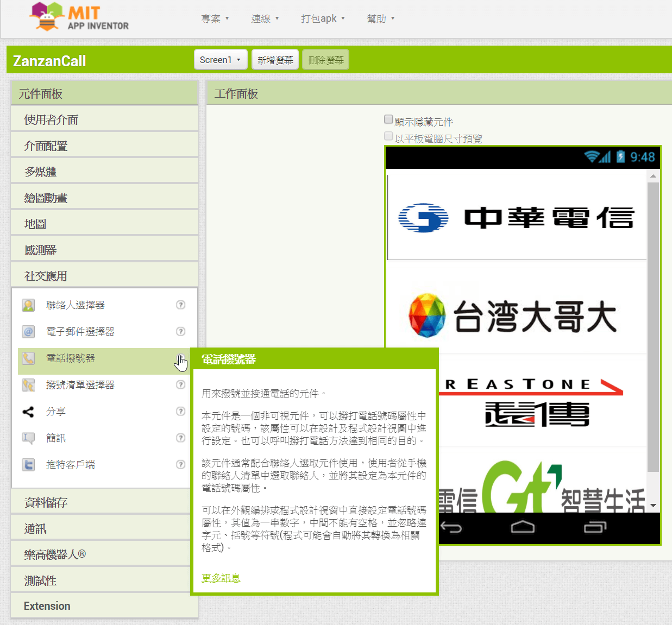
Task: Expand the 感測器 palette section
Action: (x=104, y=250)
